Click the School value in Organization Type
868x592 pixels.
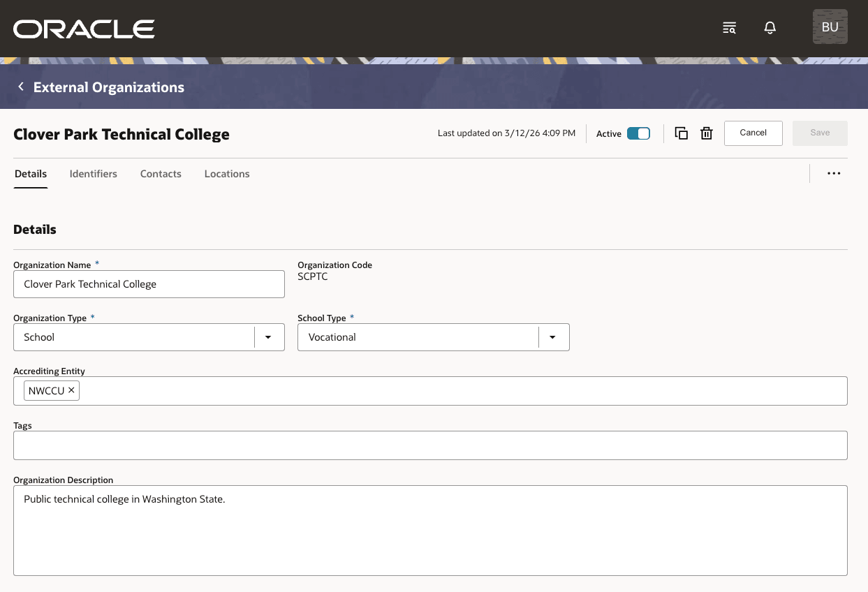(x=39, y=337)
